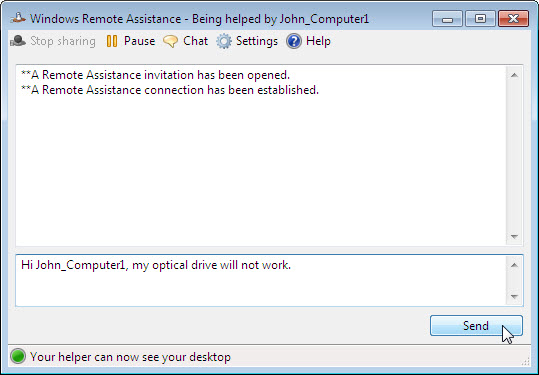Click down arrow of message box scrollbar
Viewport: 539px width, 375px height.
[x=514, y=297]
